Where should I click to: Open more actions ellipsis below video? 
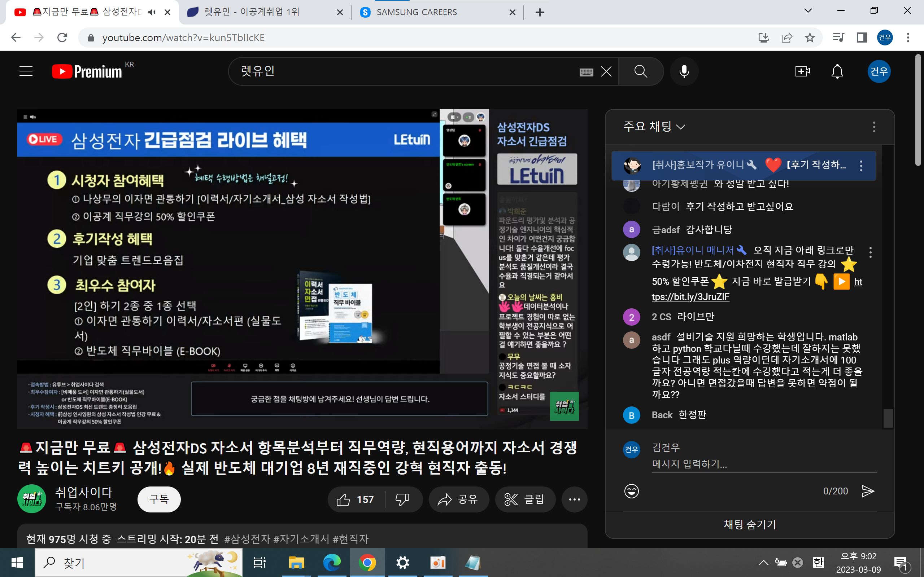574,499
